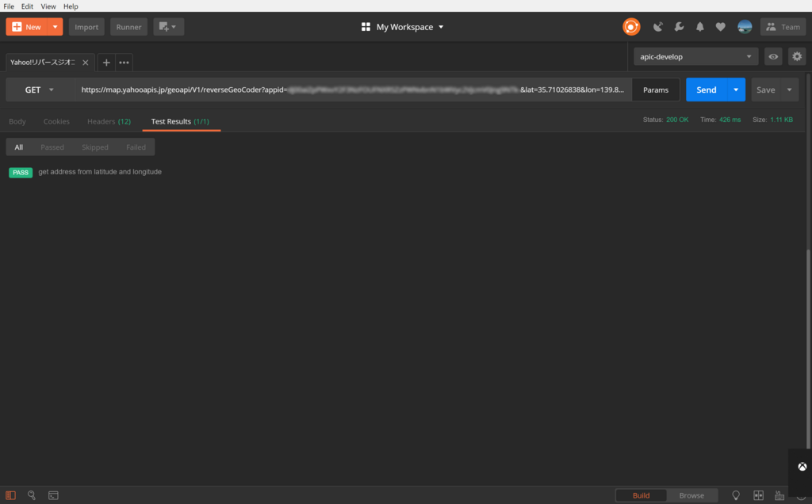Toggle the sidebar icon in status bar

10,495
